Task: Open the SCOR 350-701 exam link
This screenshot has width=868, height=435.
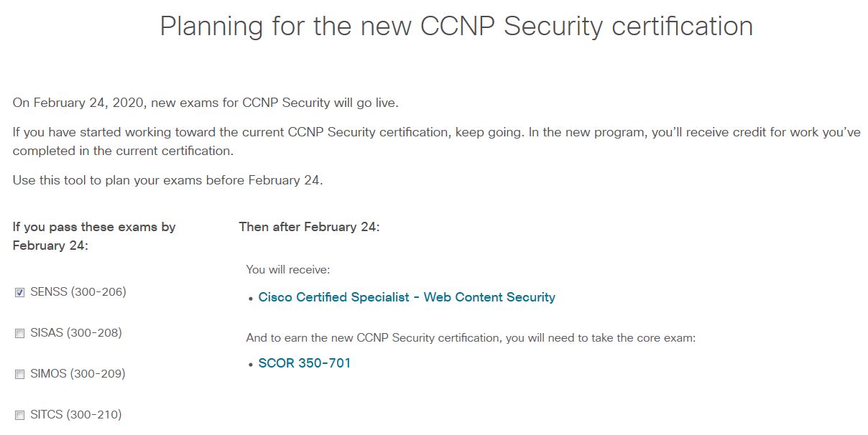Action: [x=305, y=363]
